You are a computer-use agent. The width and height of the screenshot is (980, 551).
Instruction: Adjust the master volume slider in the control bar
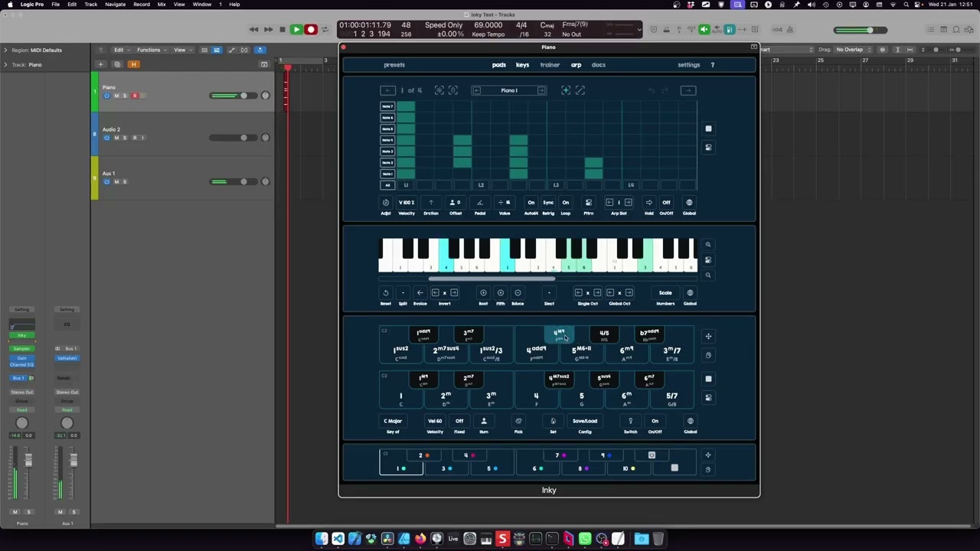[861, 30]
